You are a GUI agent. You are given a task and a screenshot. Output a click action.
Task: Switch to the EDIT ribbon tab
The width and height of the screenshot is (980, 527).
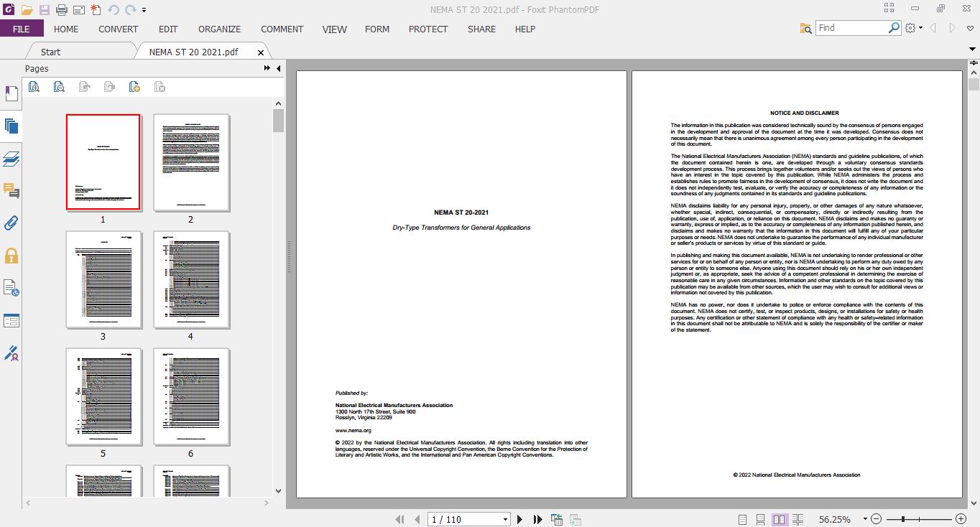pyautogui.click(x=168, y=29)
